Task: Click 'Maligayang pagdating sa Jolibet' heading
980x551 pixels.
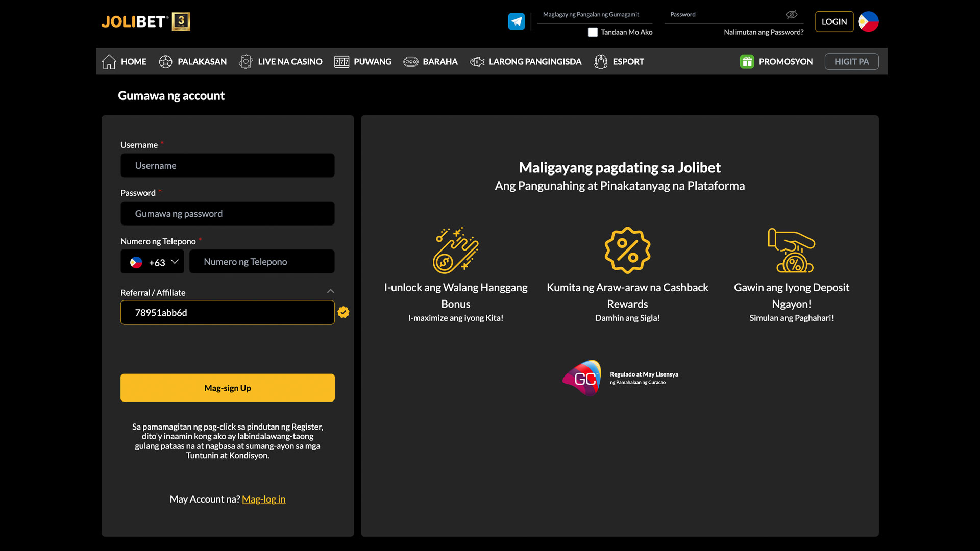Action: pyautogui.click(x=620, y=167)
